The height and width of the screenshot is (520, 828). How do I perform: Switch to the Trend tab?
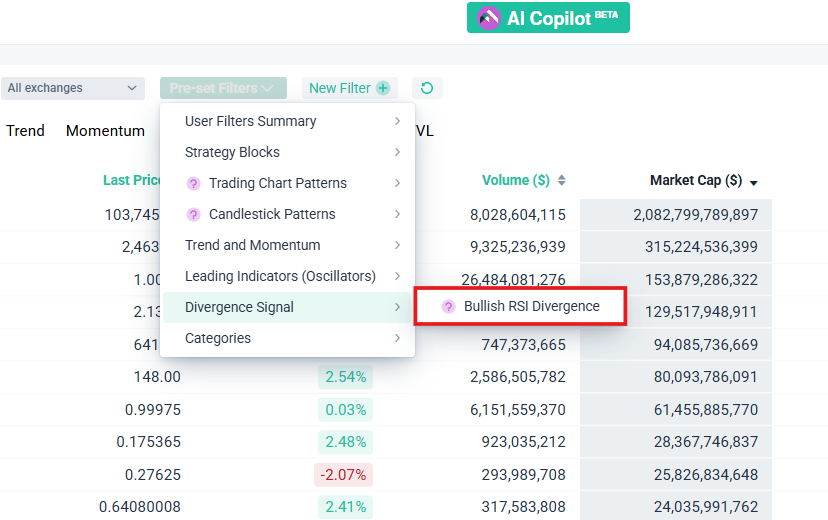click(x=25, y=131)
